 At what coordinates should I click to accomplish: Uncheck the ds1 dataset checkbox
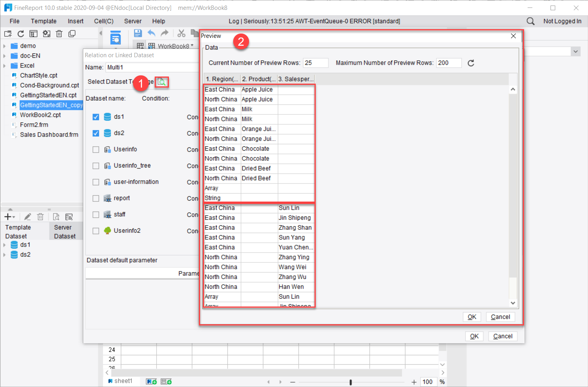(x=96, y=116)
